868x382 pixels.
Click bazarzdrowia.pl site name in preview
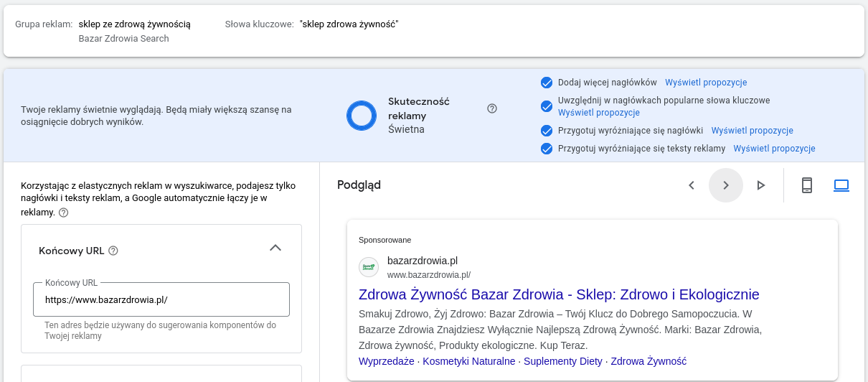click(x=423, y=261)
